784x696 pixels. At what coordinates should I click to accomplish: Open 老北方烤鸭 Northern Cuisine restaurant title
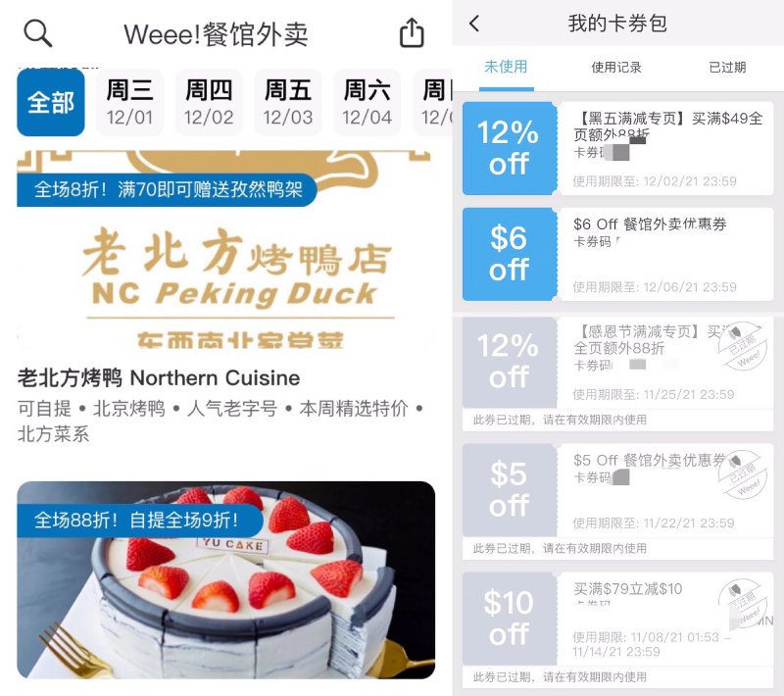click(x=159, y=378)
